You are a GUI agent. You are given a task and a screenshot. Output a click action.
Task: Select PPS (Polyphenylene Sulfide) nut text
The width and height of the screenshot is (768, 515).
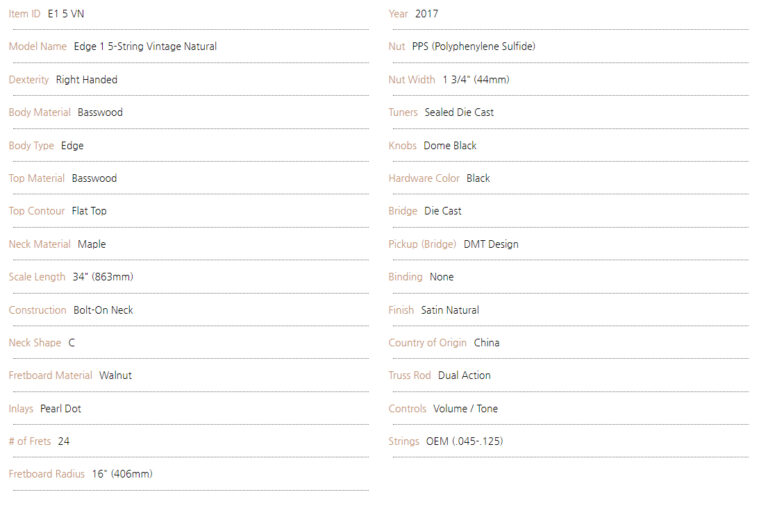click(x=474, y=47)
